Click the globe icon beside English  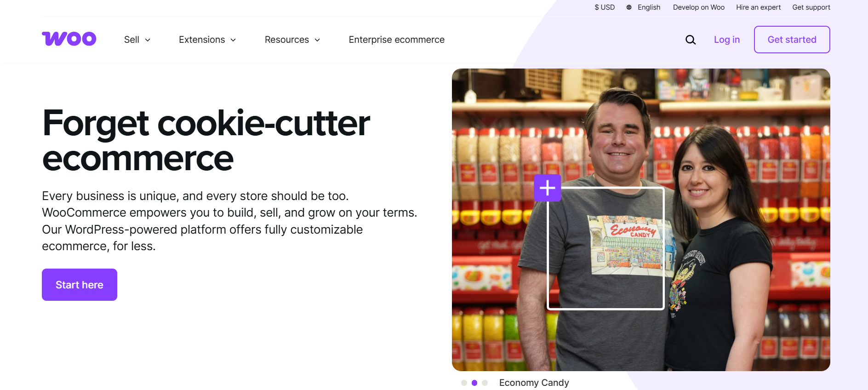(629, 7)
